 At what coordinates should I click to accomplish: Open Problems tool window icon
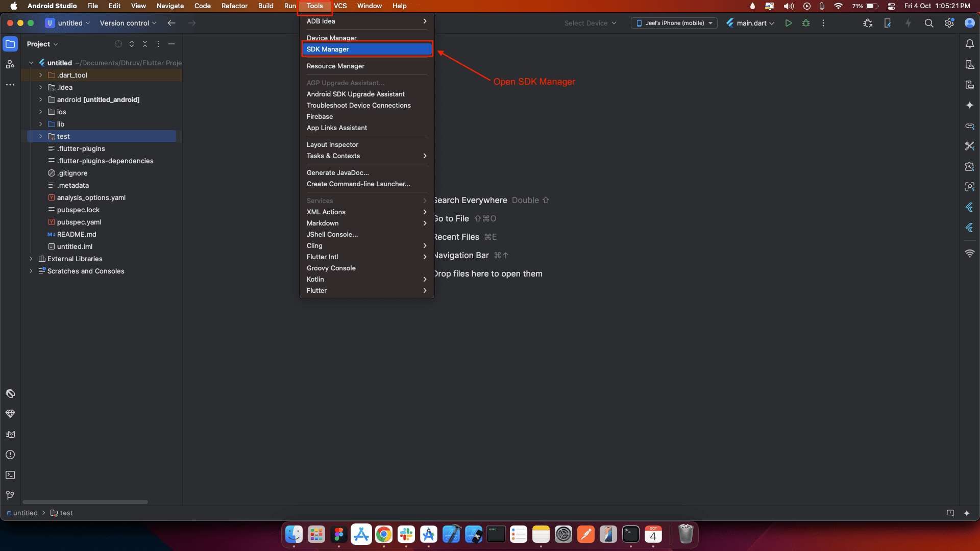pos(10,455)
